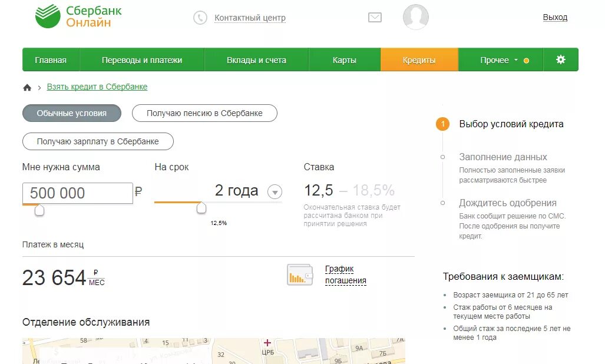605x364 pixels.
Task: Click the yellow notification dot next to Прочее
Action: point(526,61)
